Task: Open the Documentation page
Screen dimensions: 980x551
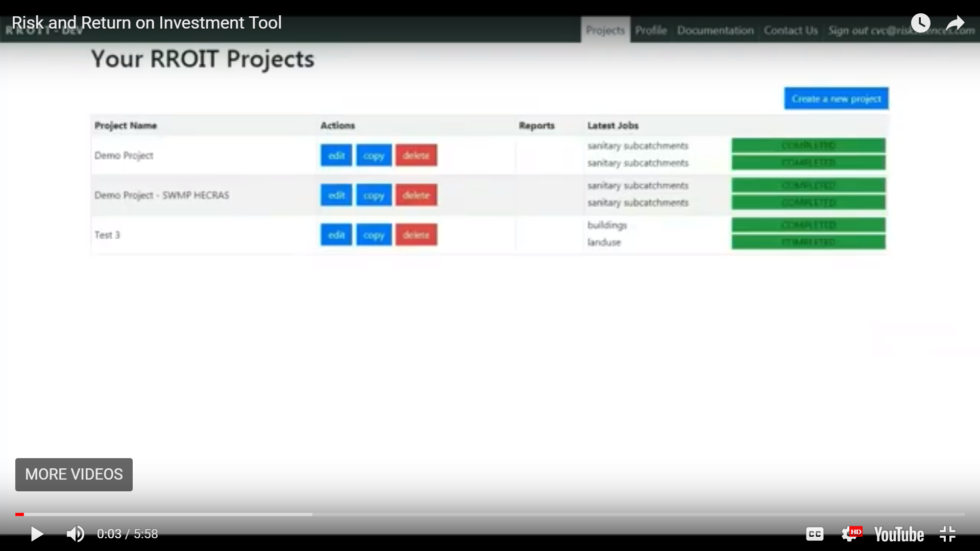Action: [x=715, y=31]
